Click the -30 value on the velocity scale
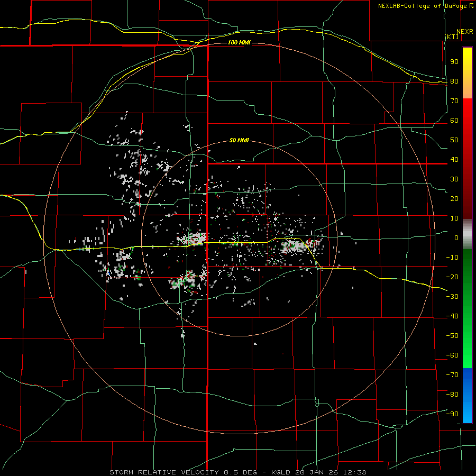Image resolution: width=476 pixels, height=476 pixels. click(x=452, y=297)
